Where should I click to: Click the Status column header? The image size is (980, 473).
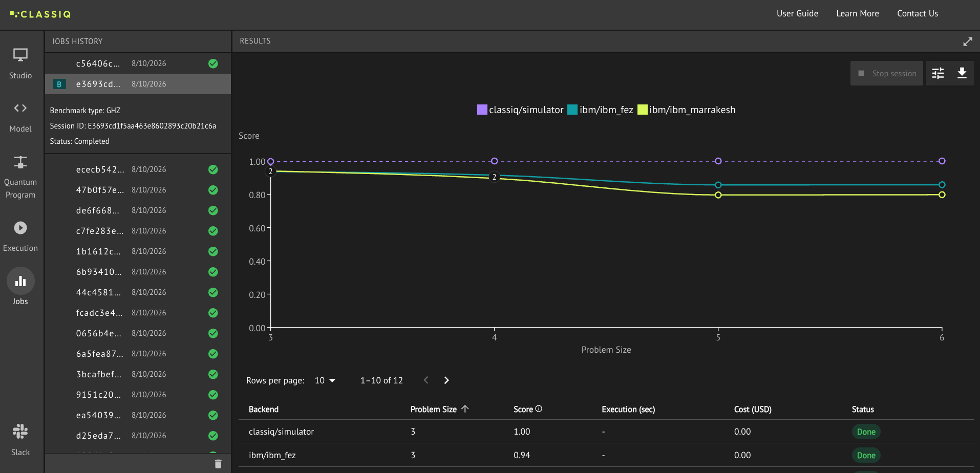click(863, 409)
